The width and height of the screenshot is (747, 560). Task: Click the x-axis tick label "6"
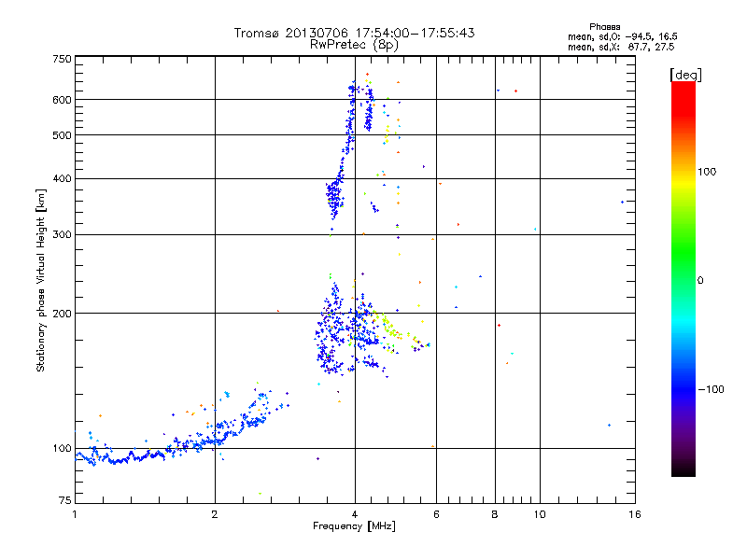[436, 514]
